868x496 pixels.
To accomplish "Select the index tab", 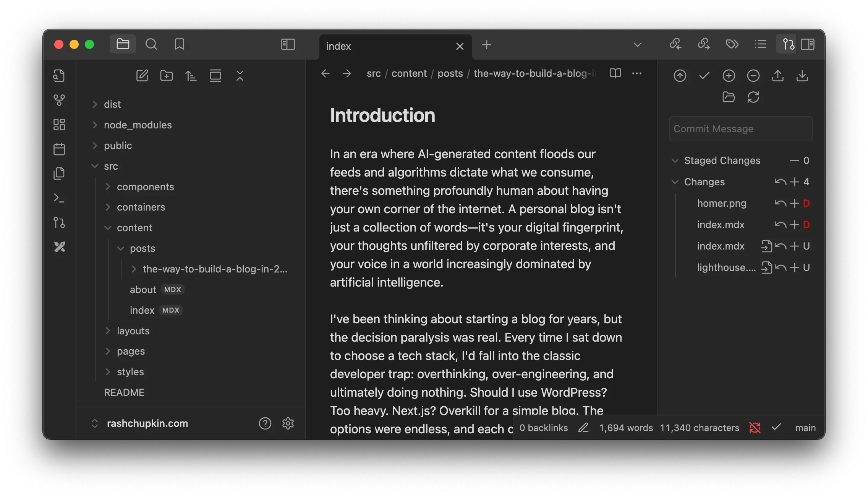I will coord(395,46).
